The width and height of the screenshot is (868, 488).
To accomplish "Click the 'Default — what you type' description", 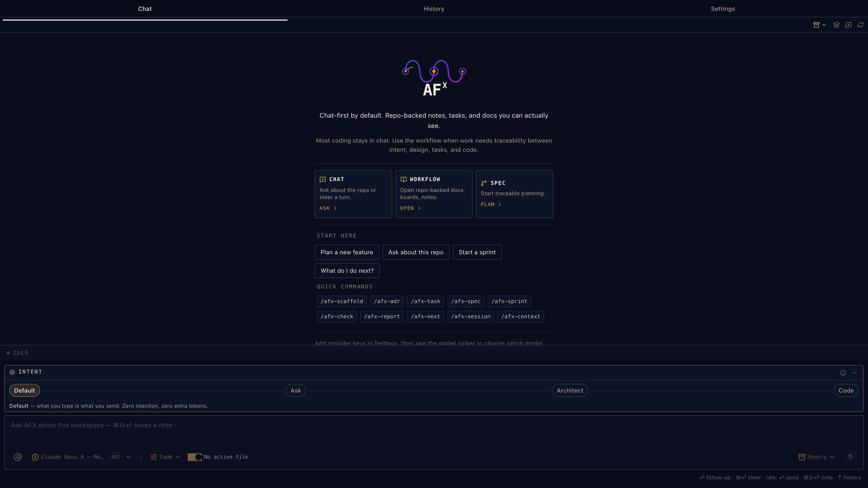I will (x=108, y=406).
